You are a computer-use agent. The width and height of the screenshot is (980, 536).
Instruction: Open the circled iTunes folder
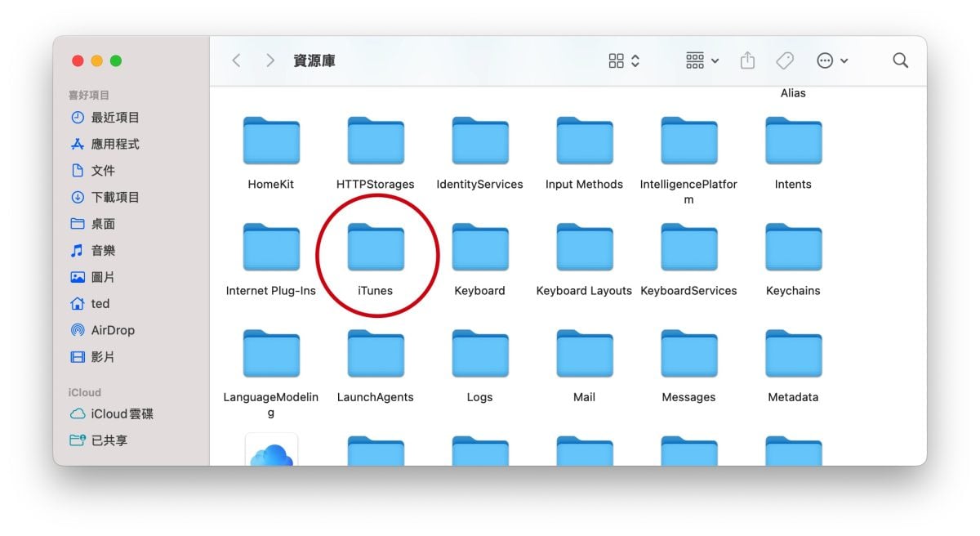click(375, 247)
